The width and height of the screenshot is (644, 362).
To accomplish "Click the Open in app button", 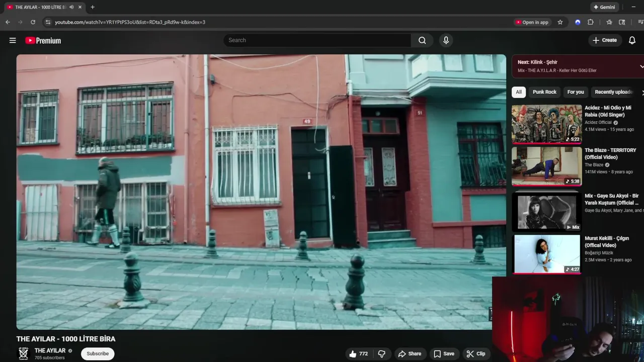I will pyautogui.click(x=532, y=22).
